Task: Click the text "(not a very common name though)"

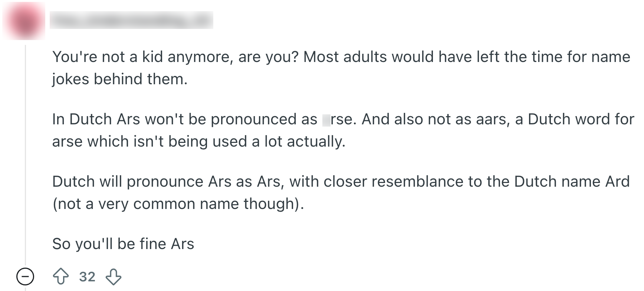Action: [x=178, y=204]
